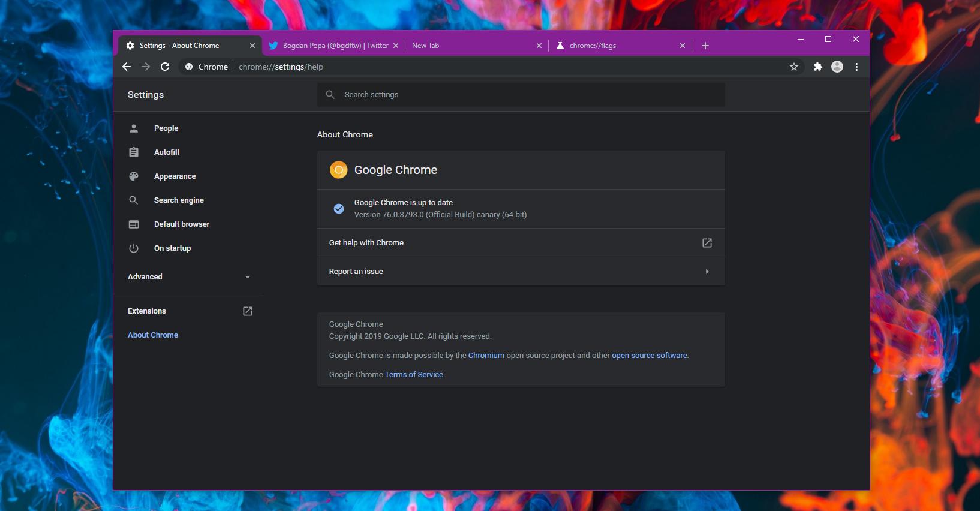This screenshot has height=511, width=980.
Task: Select About Chrome in the sidebar
Action: 153,335
